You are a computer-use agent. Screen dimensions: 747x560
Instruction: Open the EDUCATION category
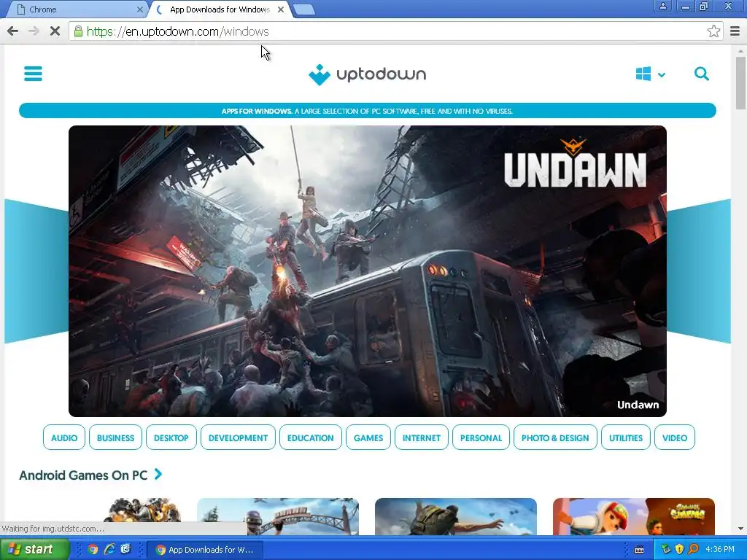coord(310,437)
